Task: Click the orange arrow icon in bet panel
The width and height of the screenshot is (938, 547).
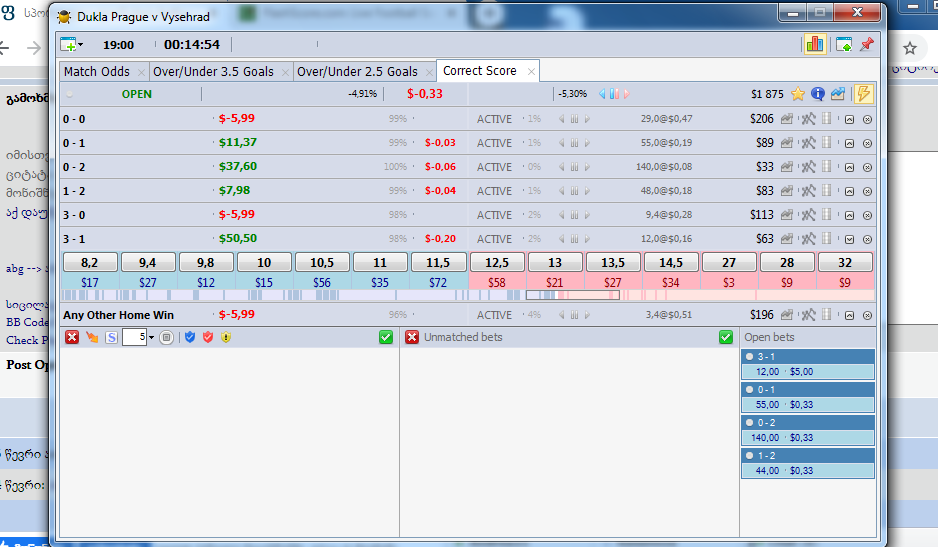Action: click(x=92, y=338)
